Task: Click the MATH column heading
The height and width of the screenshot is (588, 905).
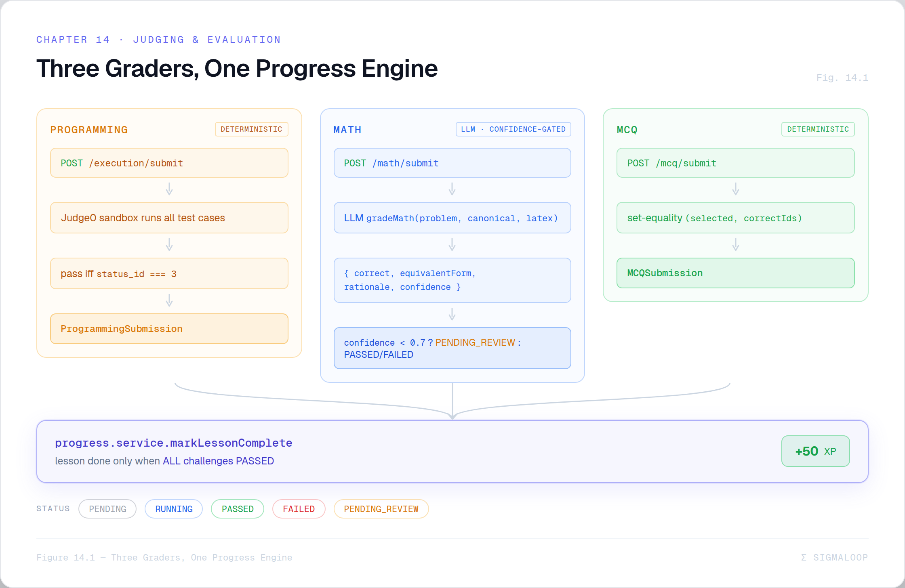Action: click(x=347, y=130)
